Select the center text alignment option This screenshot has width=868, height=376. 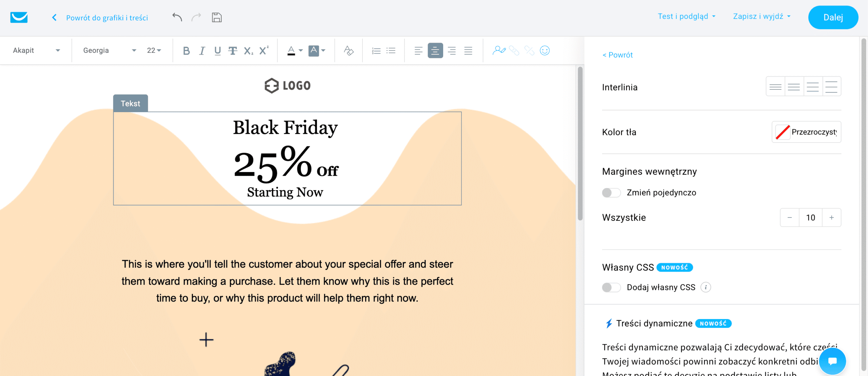pos(435,51)
